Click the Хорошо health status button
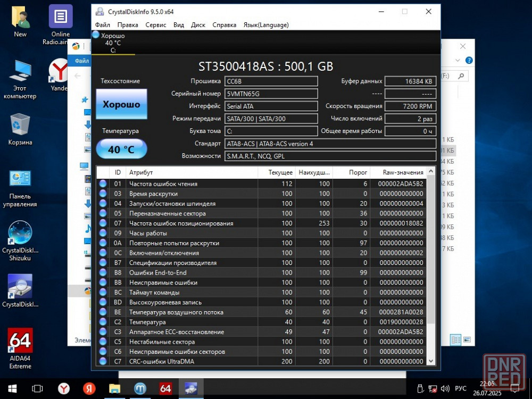This screenshot has height=399, width=532. pos(121,104)
